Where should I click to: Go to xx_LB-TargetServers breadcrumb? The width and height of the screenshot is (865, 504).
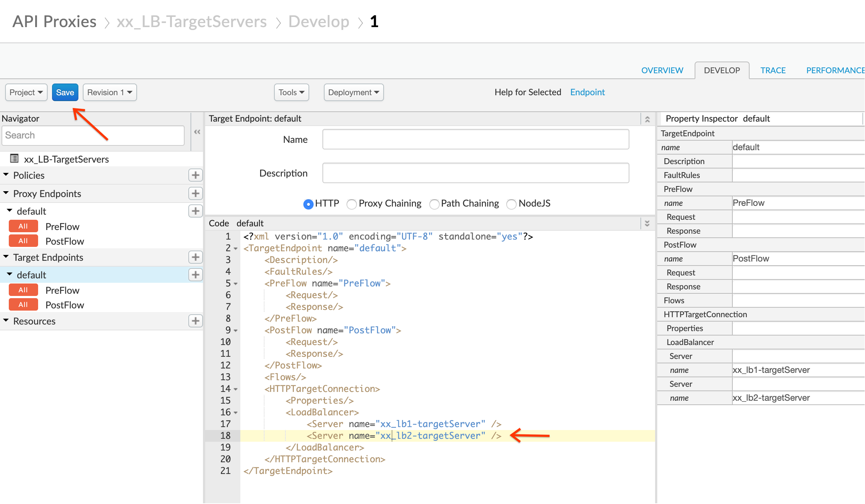pyautogui.click(x=192, y=22)
